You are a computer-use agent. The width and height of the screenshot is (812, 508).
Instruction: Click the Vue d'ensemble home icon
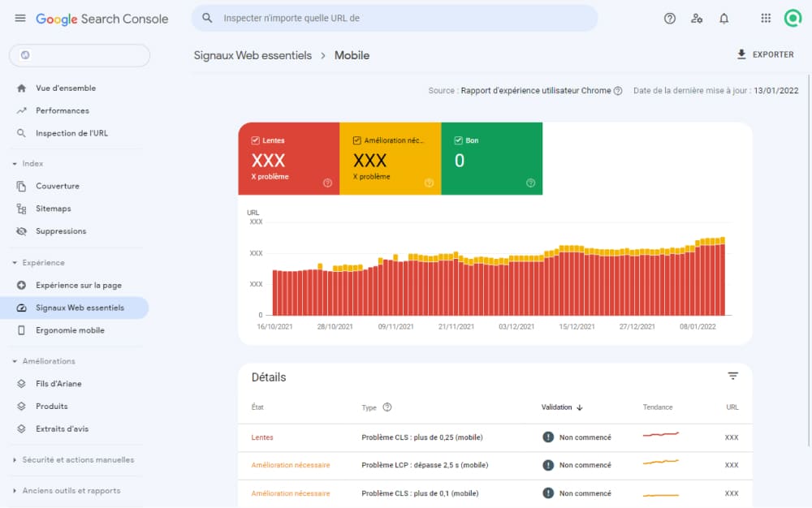(x=21, y=88)
